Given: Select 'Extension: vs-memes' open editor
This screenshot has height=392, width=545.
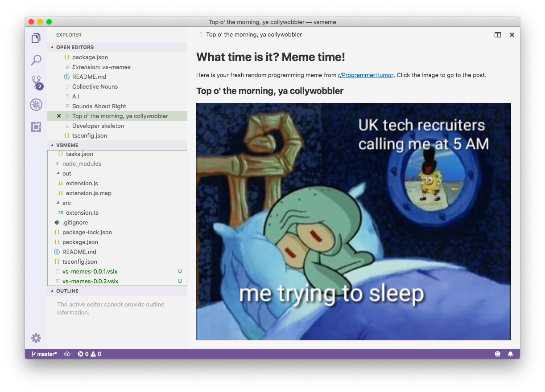Looking at the screenshot, I should tap(117, 67).
